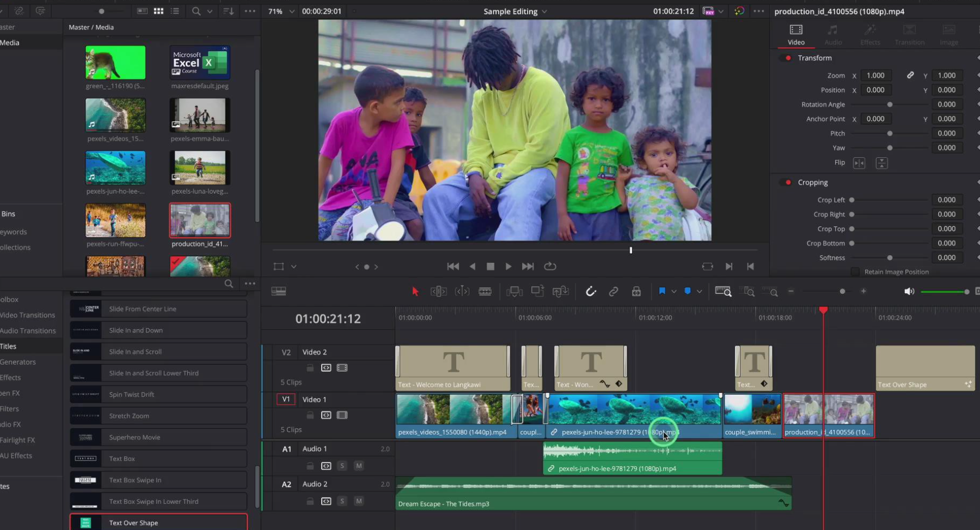
Task: Stop playback in the viewer
Action: point(490,267)
